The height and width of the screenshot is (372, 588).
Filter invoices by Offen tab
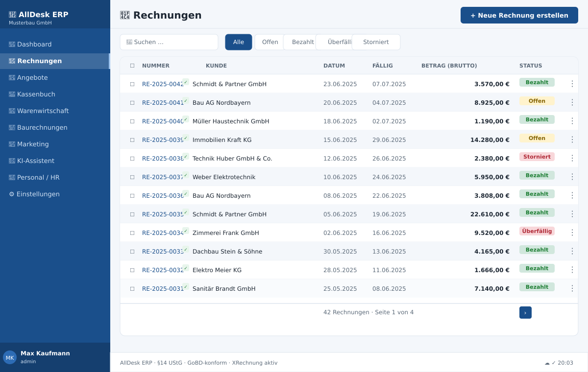pyautogui.click(x=269, y=42)
